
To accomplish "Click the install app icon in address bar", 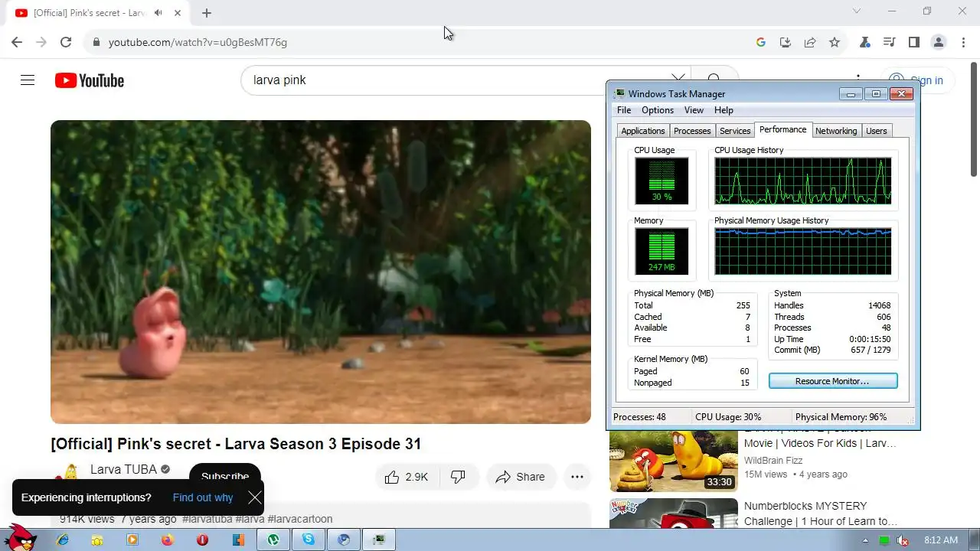I will coord(786,42).
